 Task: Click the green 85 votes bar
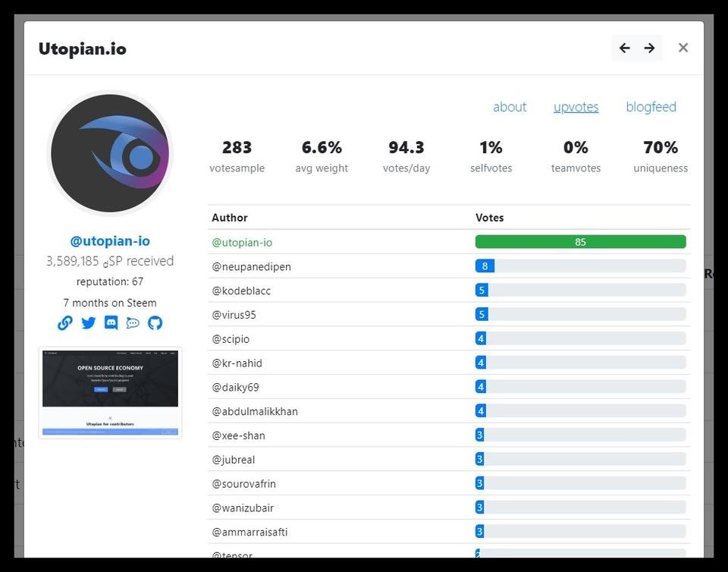click(x=580, y=242)
